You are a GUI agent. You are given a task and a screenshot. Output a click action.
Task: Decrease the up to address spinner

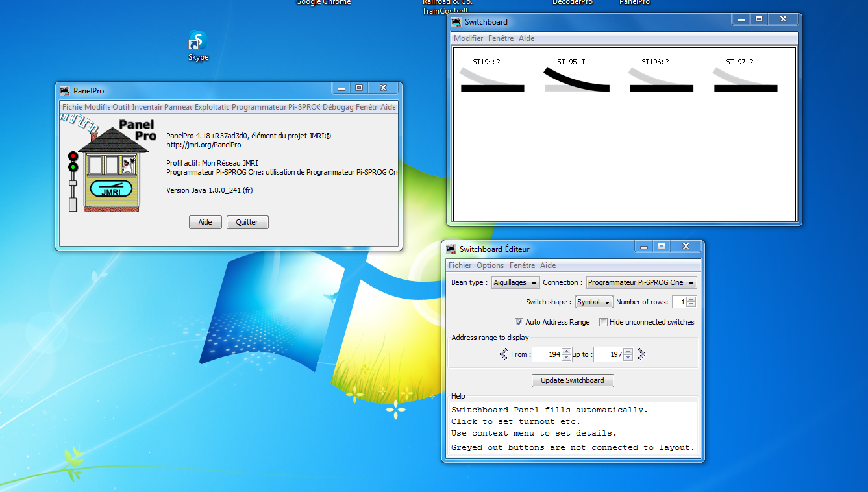point(628,358)
